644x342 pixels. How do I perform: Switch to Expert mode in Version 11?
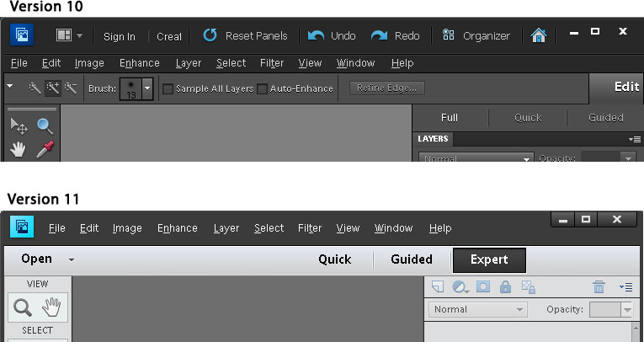click(489, 259)
